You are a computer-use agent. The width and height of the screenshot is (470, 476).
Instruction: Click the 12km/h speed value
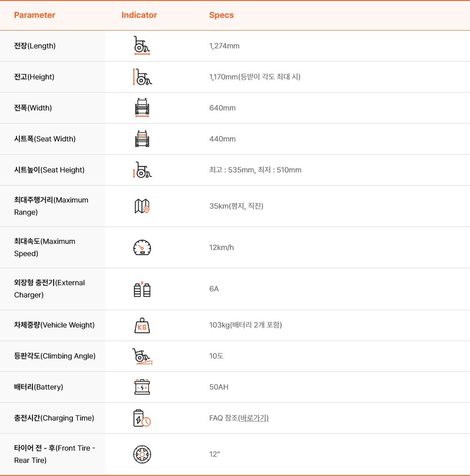point(221,248)
